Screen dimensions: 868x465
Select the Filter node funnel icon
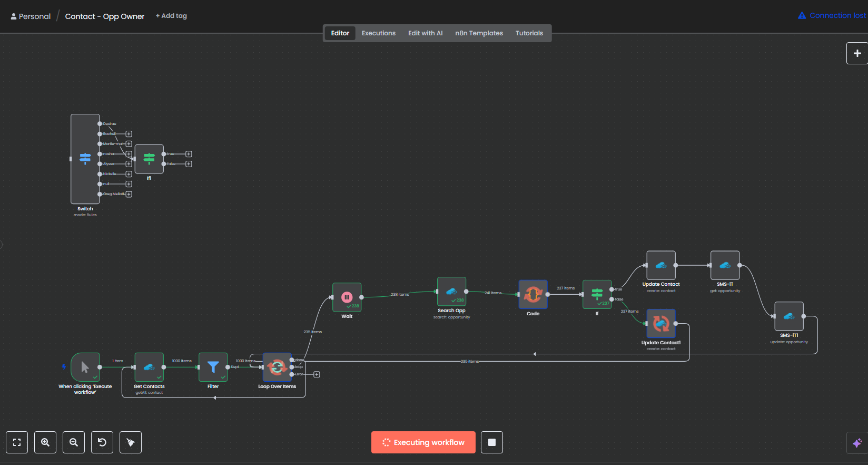tap(213, 367)
